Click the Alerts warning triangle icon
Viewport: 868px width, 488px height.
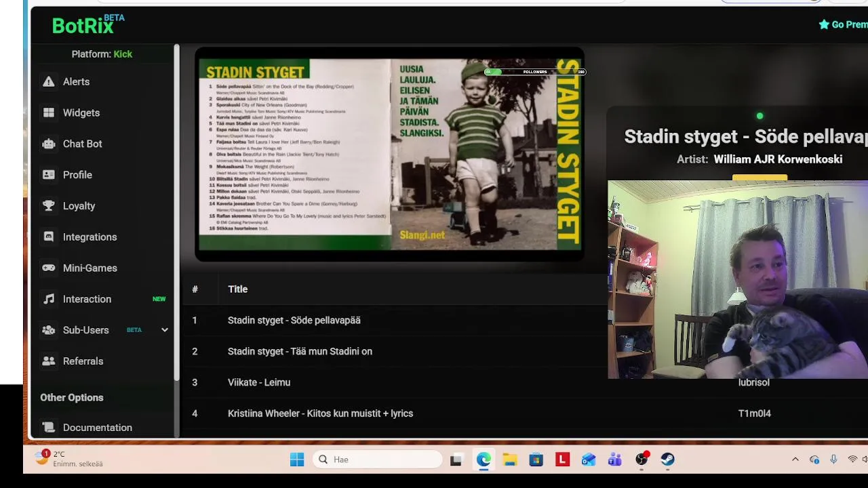pyautogui.click(x=48, y=81)
